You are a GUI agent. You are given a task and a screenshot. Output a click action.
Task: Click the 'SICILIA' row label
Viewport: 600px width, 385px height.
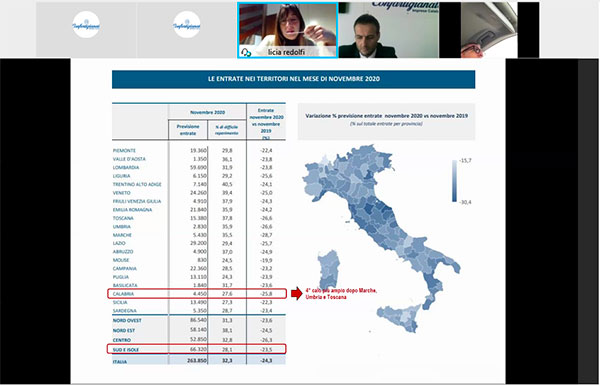[120, 302]
